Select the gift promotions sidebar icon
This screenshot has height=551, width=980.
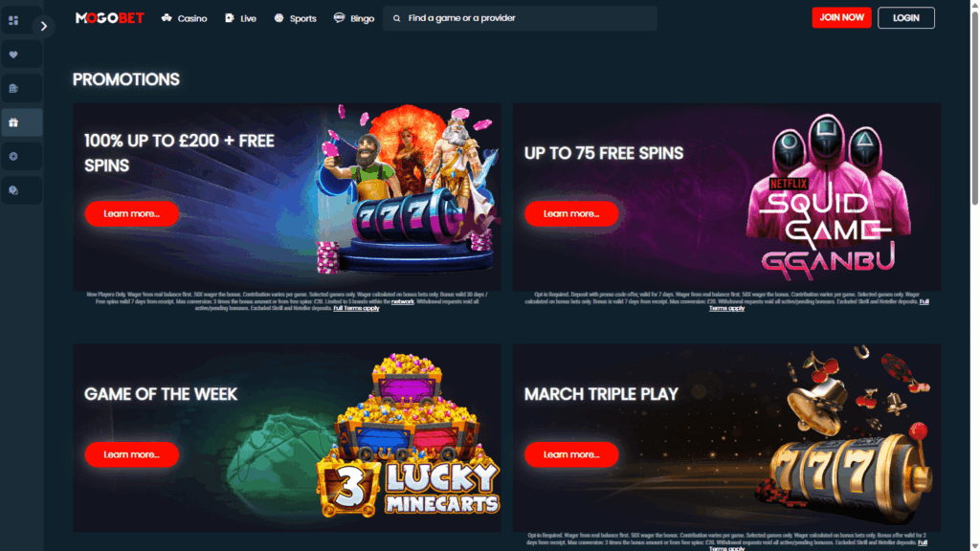click(x=13, y=123)
